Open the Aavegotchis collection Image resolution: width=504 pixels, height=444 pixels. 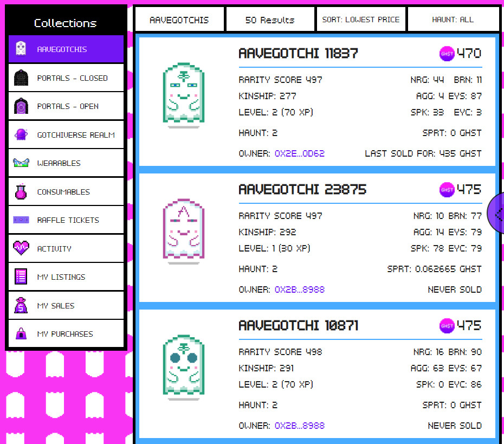click(x=66, y=49)
